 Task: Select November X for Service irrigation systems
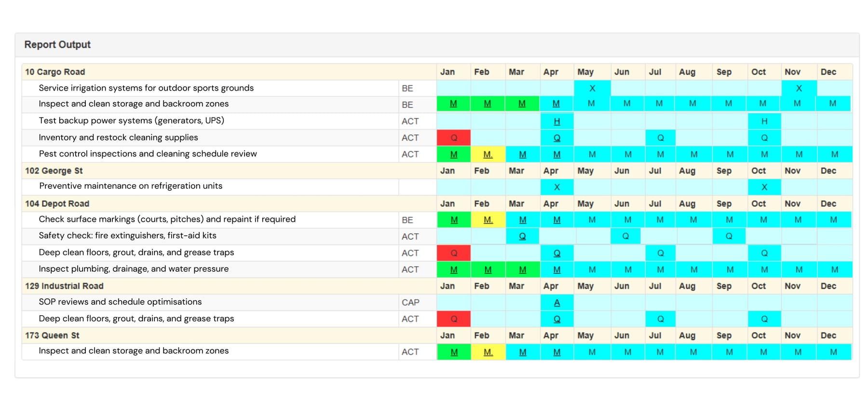[x=799, y=89]
